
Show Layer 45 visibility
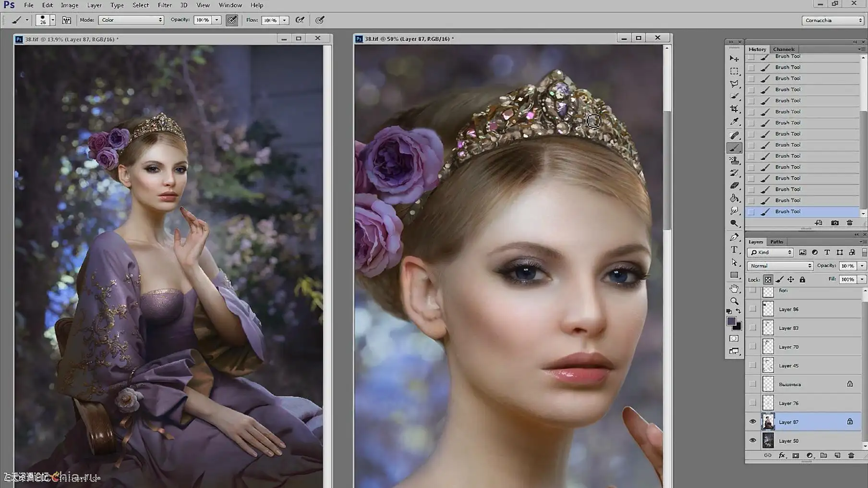(x=752, y=366)
